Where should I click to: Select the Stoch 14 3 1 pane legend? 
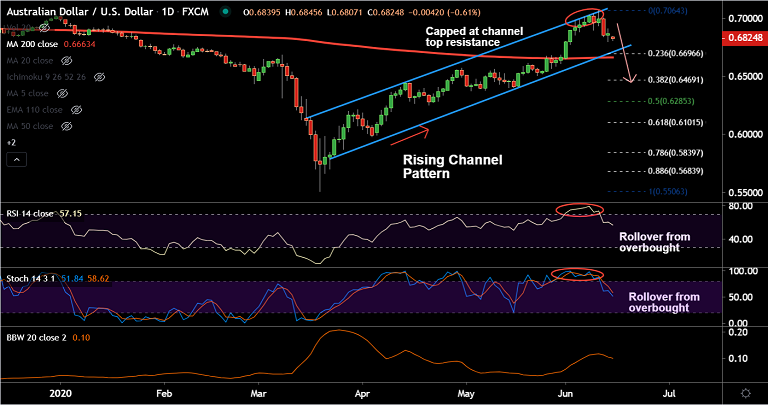30,279
